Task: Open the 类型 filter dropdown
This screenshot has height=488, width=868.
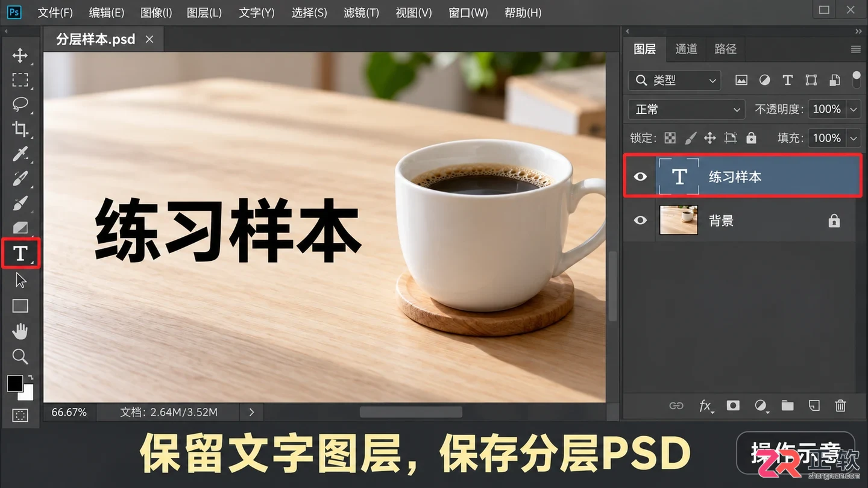Action: pos(675,80)
